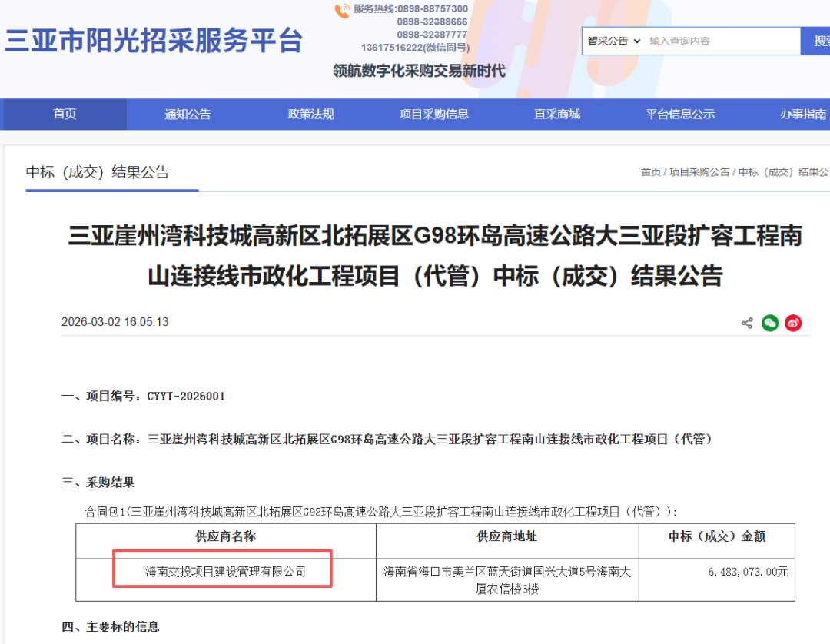
Task: Open the 平台信息公示 navigation item
Action: pyautogui.click(x=680, y=114)
